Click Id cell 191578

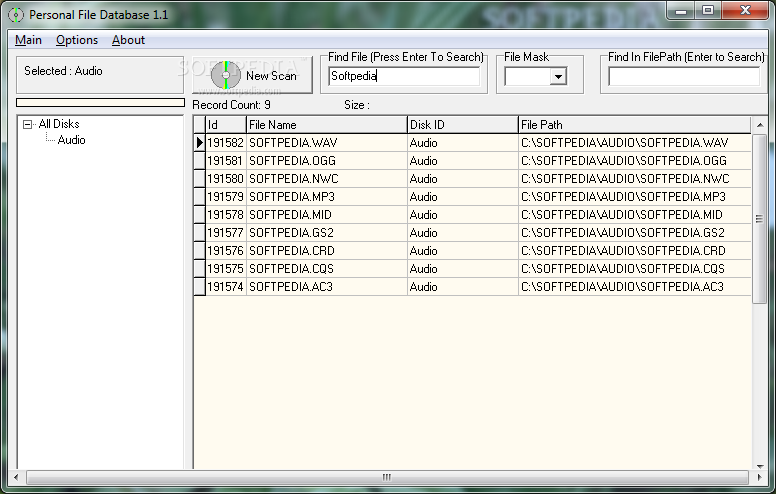pos(225,215)
